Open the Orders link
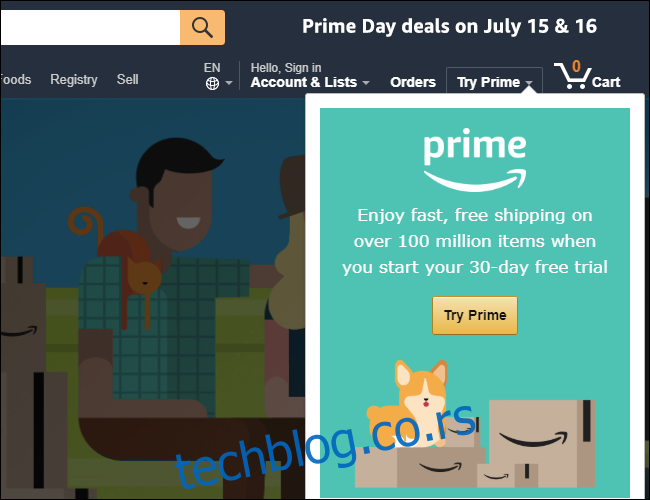The image size is (650, 500). pos(413,82)
